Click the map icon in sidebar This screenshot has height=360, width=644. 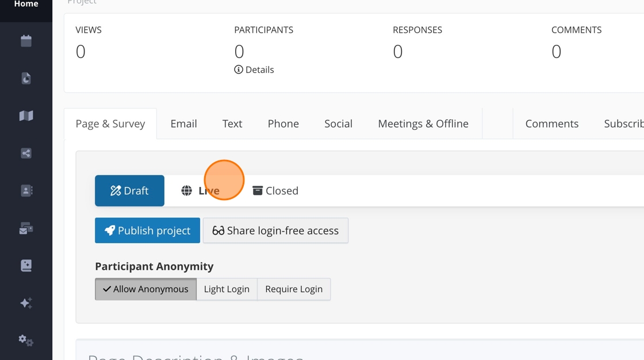coord(26,116)
